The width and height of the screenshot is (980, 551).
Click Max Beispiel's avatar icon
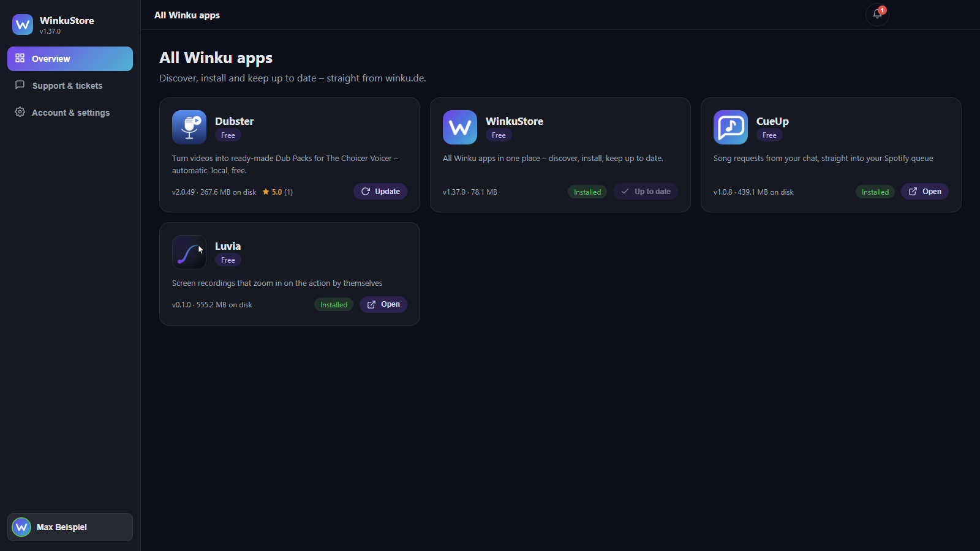pyautogui.click(x=21, y=527)
